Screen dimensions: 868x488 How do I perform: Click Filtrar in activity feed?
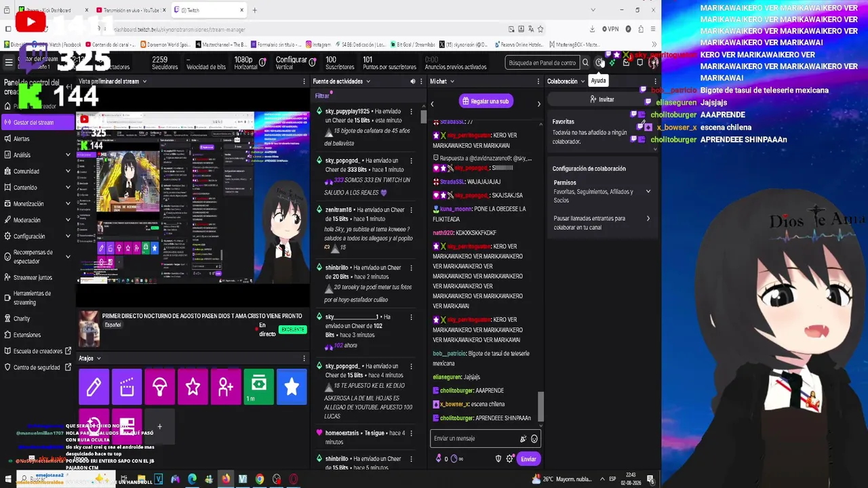pos(322,96)
